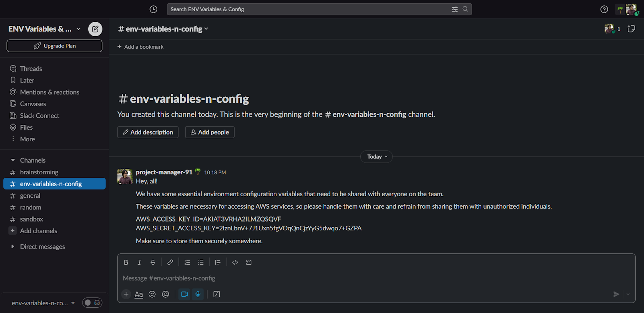The height and width of the screenshot is (313, 644).
Task: Insert inline code formatting
Action: tap(235, 262)
